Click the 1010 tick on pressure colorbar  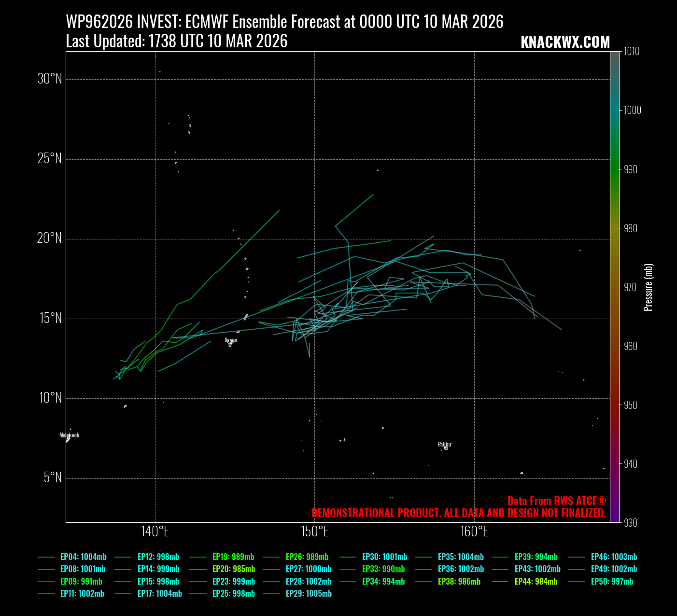[x=632, y=51]
